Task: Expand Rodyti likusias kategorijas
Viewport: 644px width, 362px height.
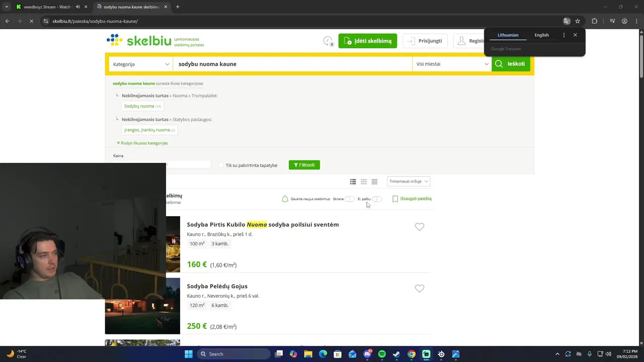Action: pos(142,143)
